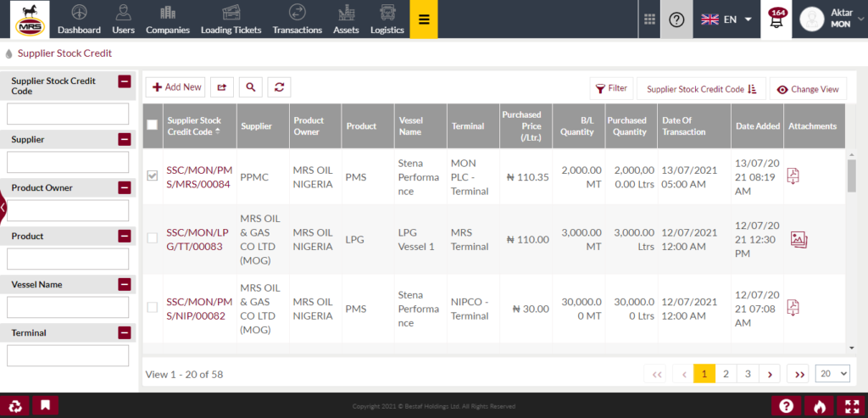This screenshot has width=868, height=418.
Task: Open the Dashboard menu
Action: (79, 20)
